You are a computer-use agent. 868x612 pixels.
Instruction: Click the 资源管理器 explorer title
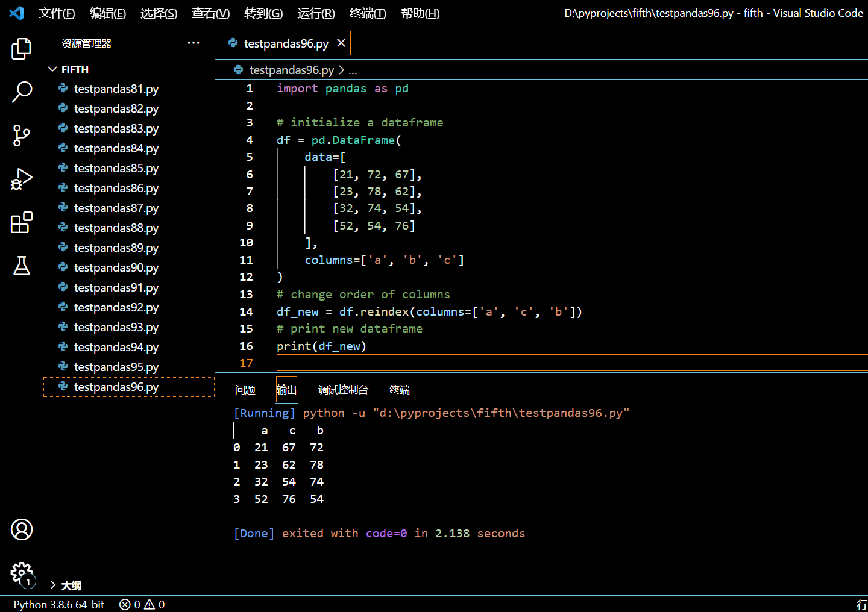pos(86,43)
